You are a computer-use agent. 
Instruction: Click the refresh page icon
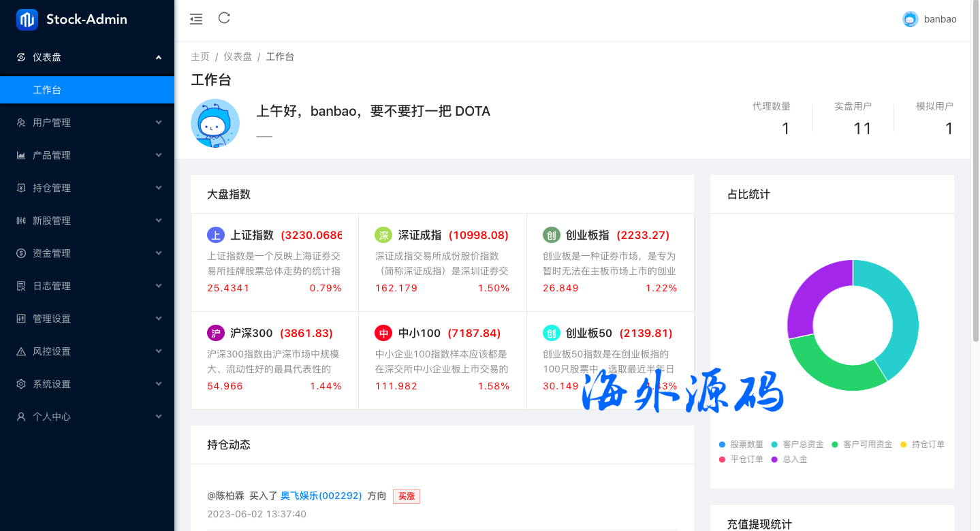click(224, 18)
